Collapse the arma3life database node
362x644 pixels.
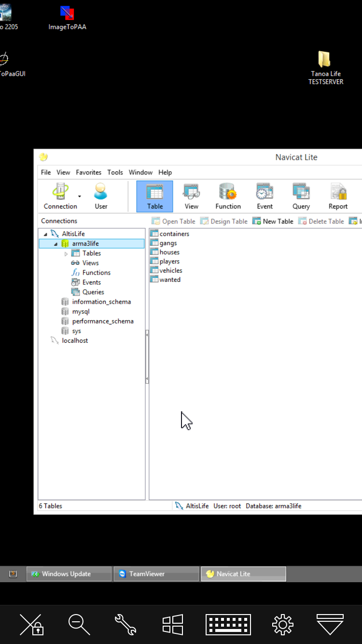tap(56, 244)
